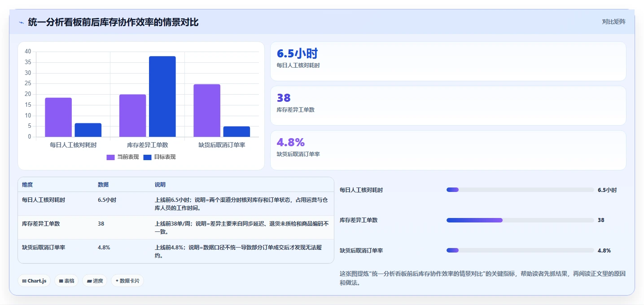Click the 进度 tag chip

point(95,281)
